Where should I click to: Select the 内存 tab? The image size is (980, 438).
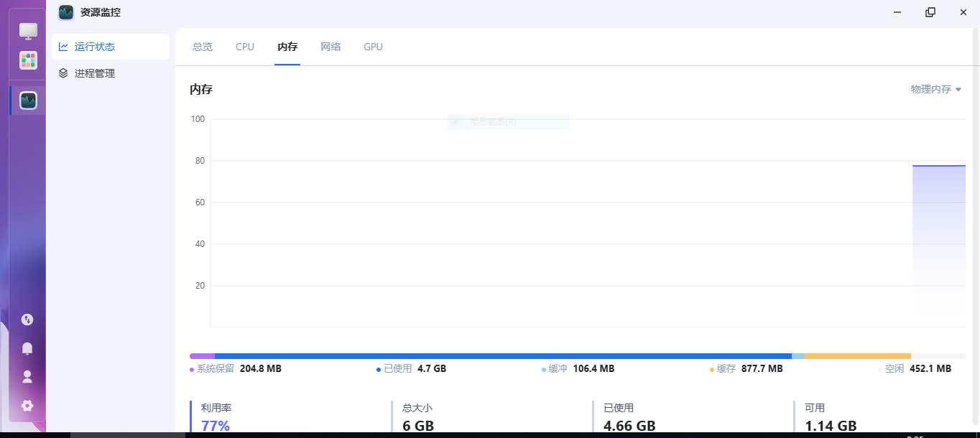[287, 47]
